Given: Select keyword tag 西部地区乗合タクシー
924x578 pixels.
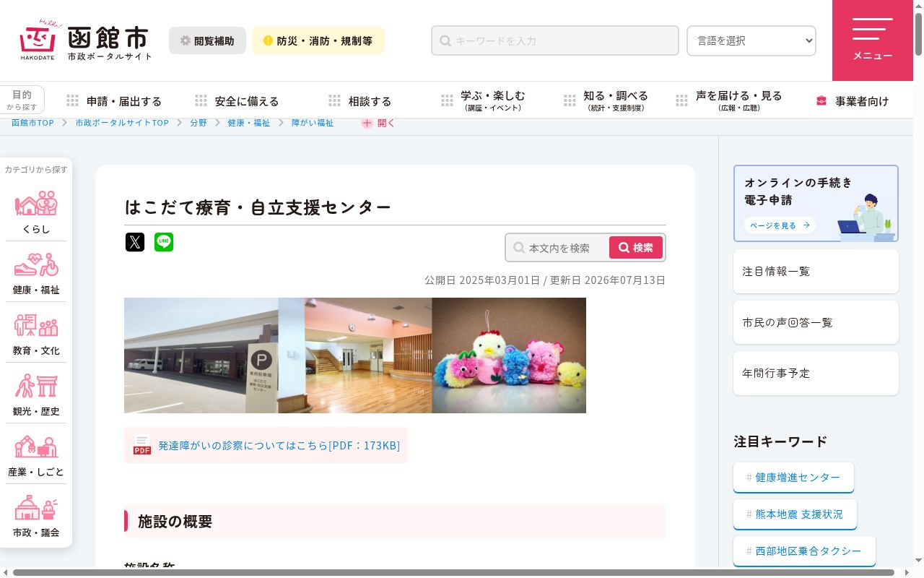Looking at the screenshot, I should (804, 551).
